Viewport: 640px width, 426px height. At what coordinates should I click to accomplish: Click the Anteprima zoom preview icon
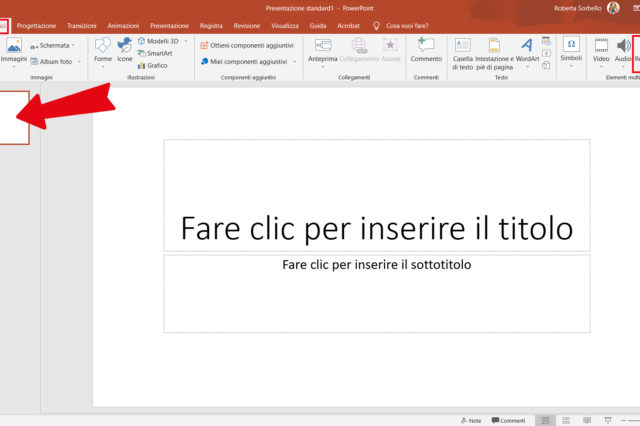[323, 50]
